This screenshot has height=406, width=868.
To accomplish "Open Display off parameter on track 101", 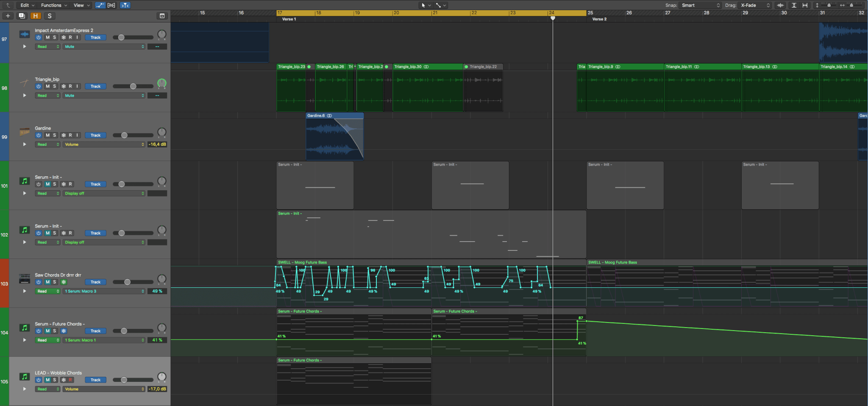I will click(104, 193).
